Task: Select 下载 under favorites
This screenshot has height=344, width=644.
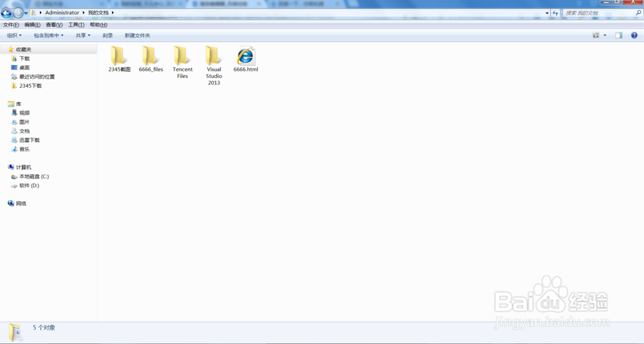Action: (x=24, y=59)
